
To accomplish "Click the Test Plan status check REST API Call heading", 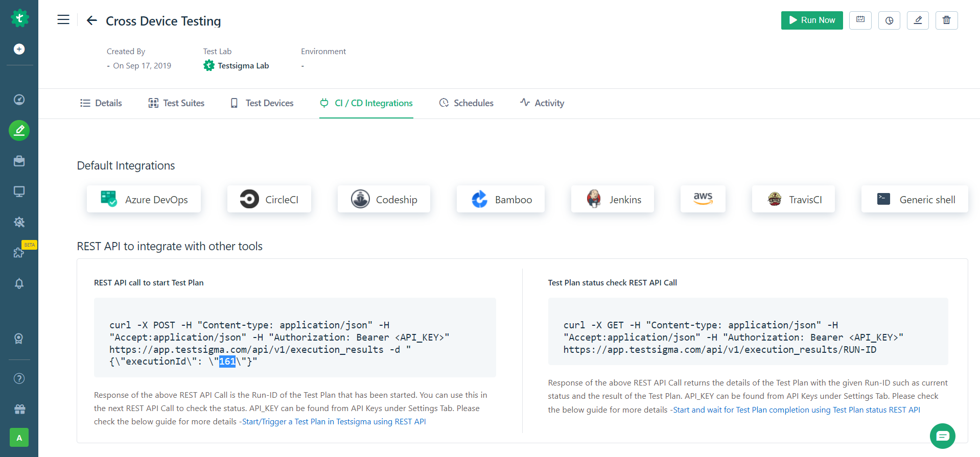I will [x=613, y=283].
